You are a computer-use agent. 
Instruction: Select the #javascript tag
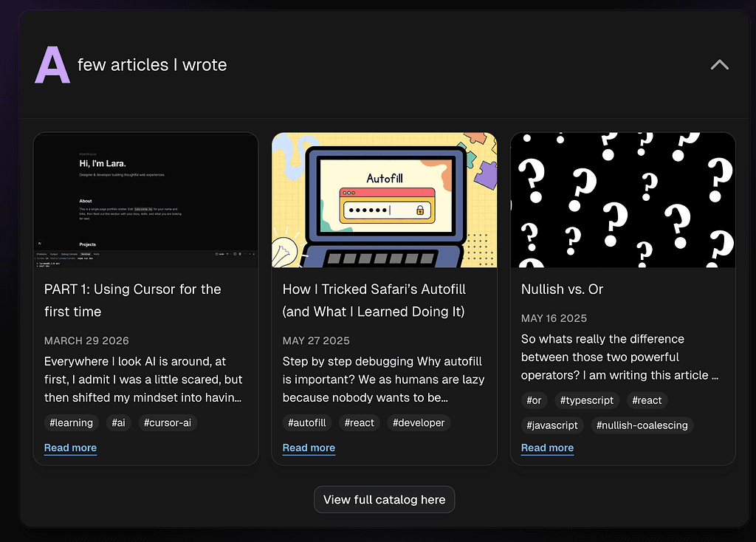coord(552,425)
